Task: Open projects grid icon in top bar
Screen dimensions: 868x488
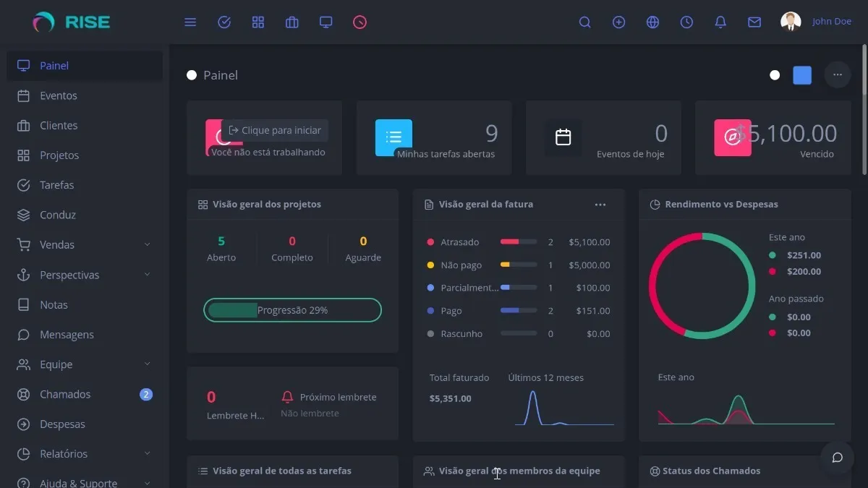Action: pos(258,22)
